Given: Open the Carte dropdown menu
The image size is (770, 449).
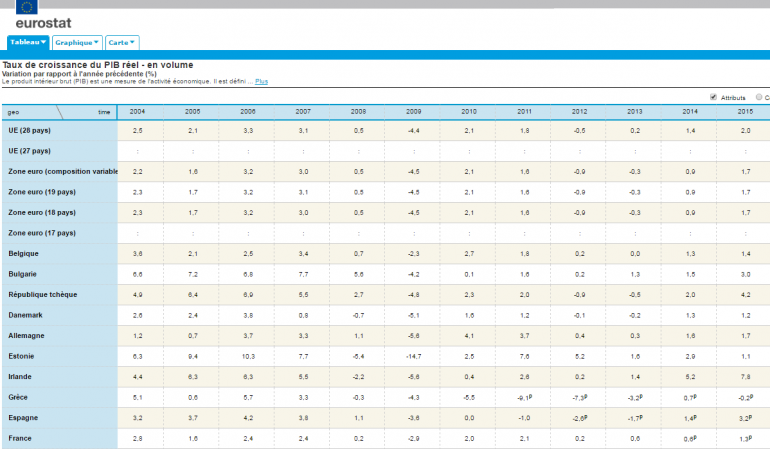Looking at the screenshot, I should point(122,43).
